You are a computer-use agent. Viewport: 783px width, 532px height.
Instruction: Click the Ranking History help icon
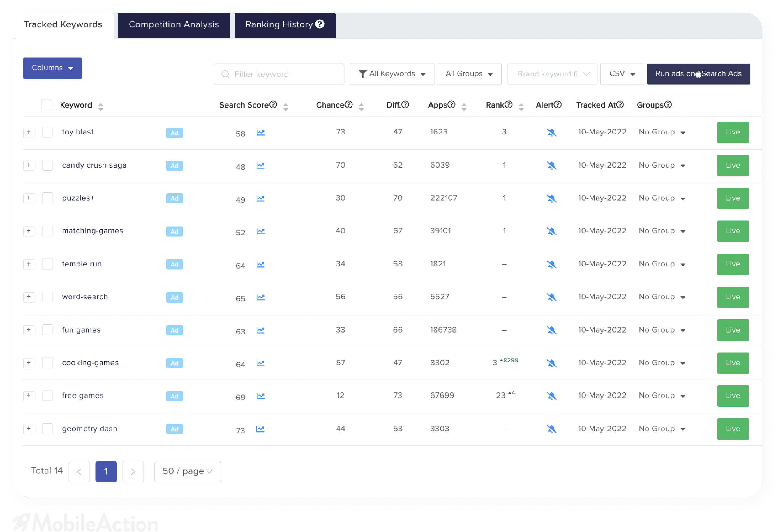tap(320, 24)
